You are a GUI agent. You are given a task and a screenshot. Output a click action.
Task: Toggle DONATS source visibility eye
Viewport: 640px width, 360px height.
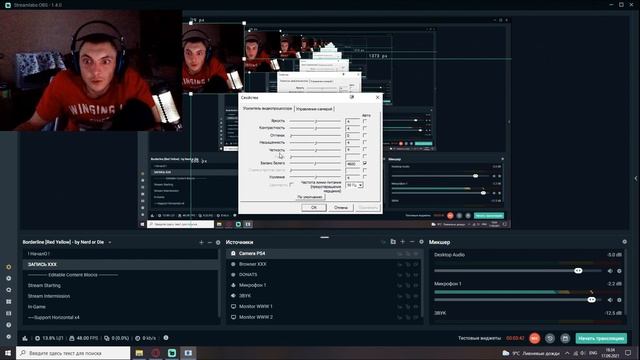415,275
